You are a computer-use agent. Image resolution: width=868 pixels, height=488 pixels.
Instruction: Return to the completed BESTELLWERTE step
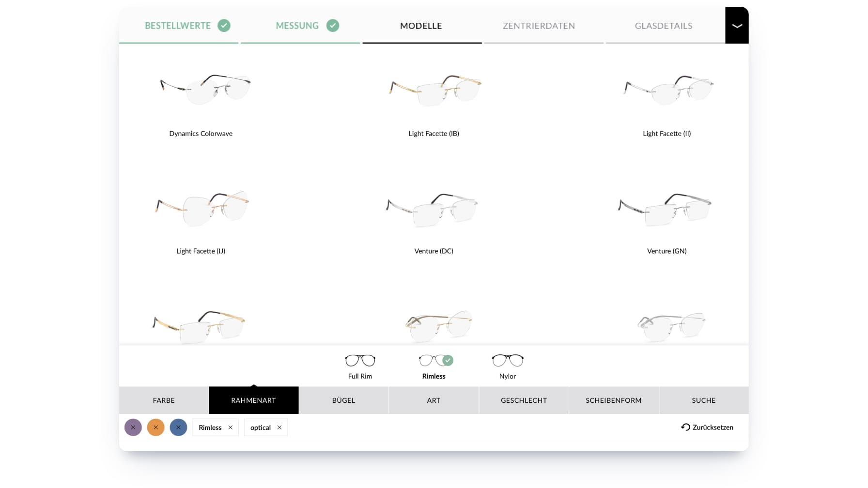[178, 26]
